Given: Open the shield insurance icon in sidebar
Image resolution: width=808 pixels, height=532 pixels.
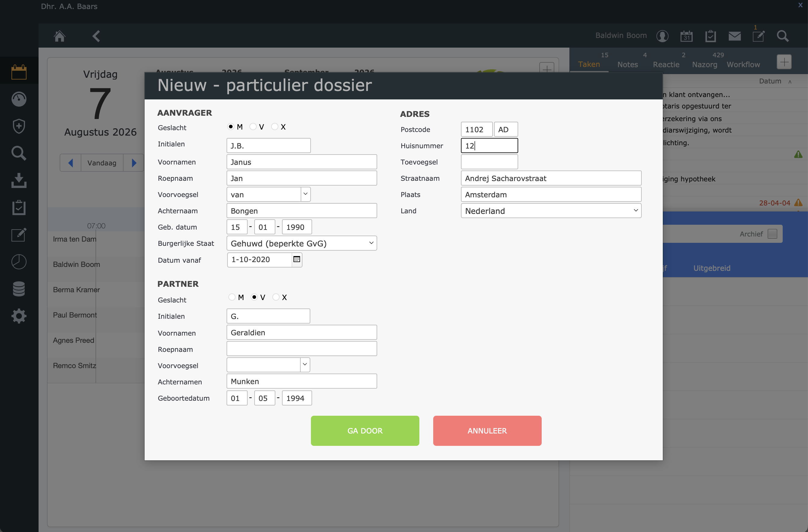Looking at the screenshot, I should click(x=19, y=126).
